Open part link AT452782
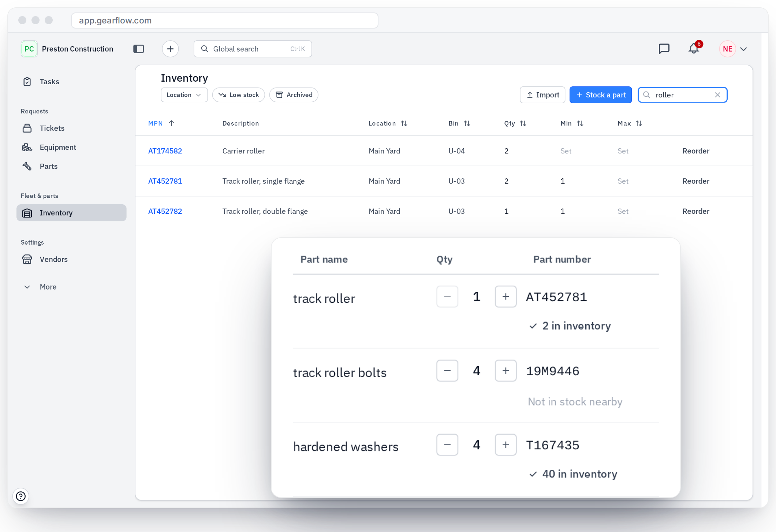Screen dimensions: 776x532 (165, 211)
